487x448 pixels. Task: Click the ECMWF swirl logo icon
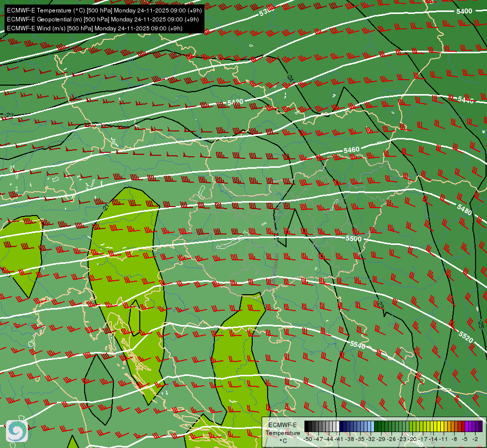(x=17, y=431)
